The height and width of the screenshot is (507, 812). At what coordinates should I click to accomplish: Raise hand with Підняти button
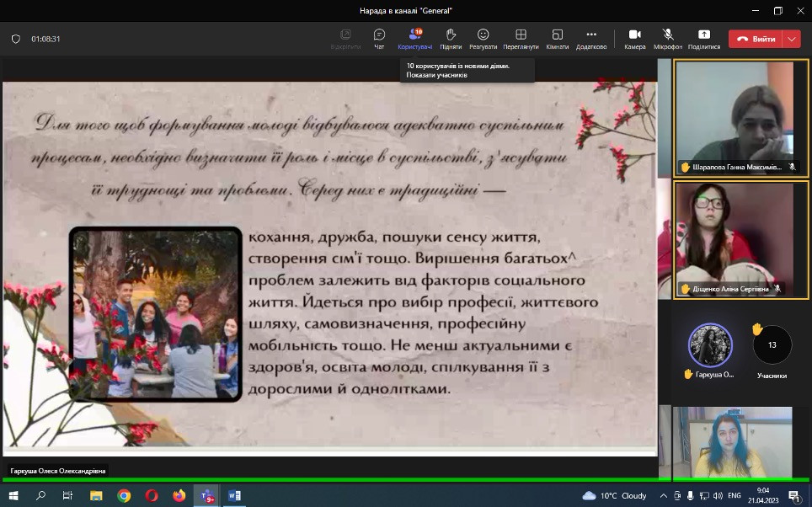pos(451,38)
